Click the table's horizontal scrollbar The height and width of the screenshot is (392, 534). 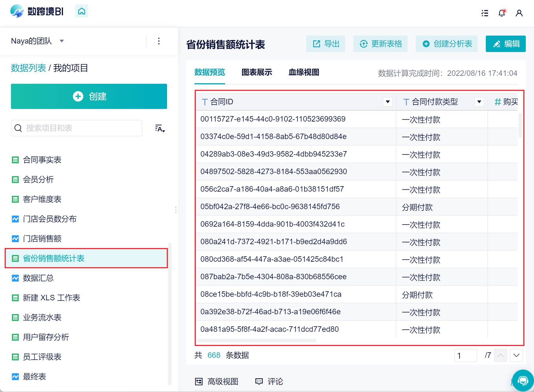(x=257, y=341)
